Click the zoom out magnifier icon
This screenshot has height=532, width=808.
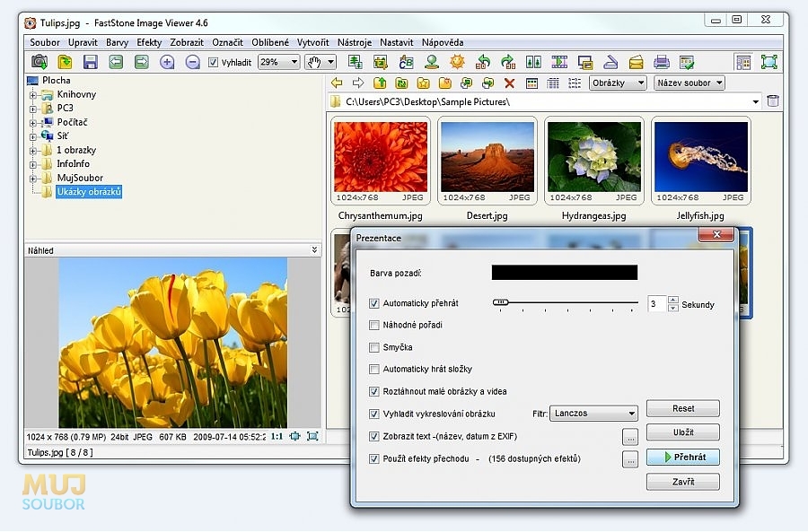(192, 62)
